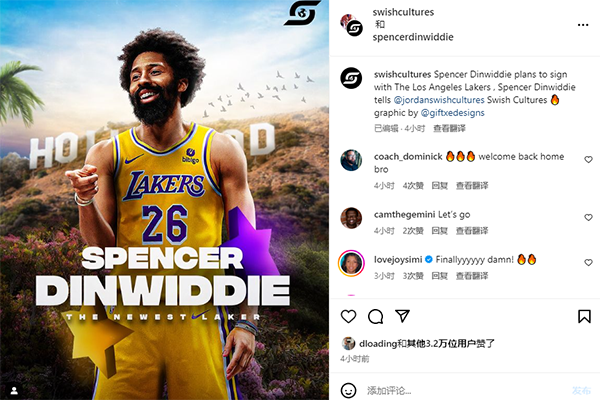This screenshot has height=400, width=600.
Task: Focus the add comment input field
Action: (x=463, y=390)
